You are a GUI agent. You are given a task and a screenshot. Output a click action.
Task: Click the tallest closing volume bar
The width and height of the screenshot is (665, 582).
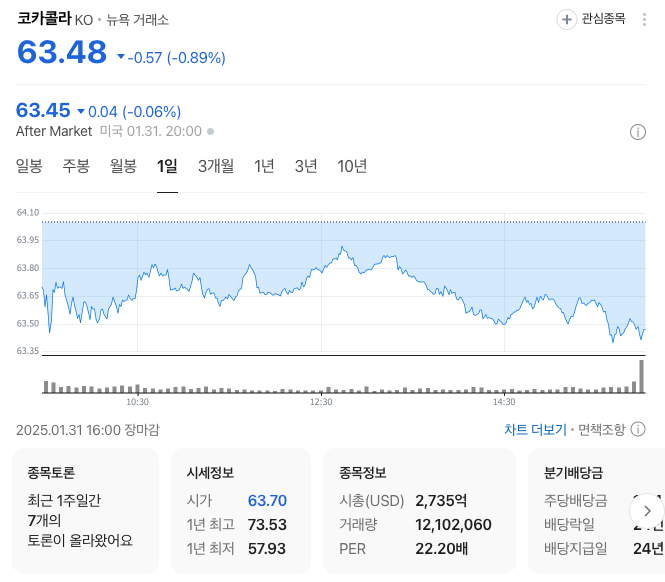click(x=641, y=377)
